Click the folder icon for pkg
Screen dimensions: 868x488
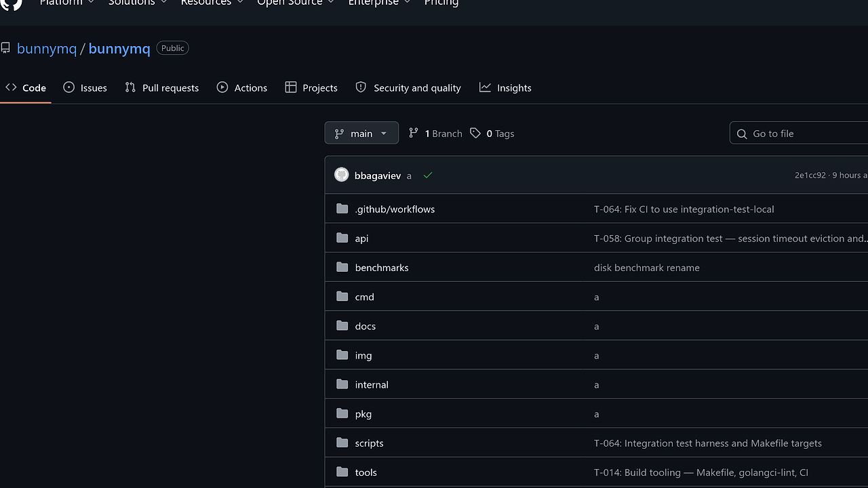point(342,413)
